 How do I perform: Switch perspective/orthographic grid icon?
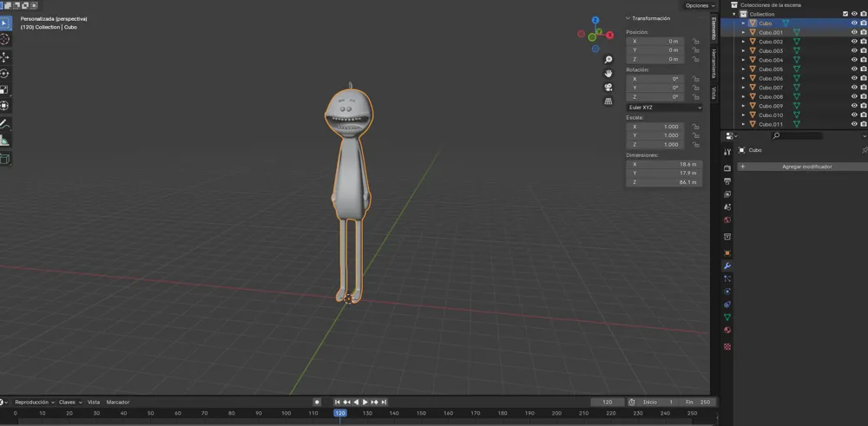[x=608, y=102]
